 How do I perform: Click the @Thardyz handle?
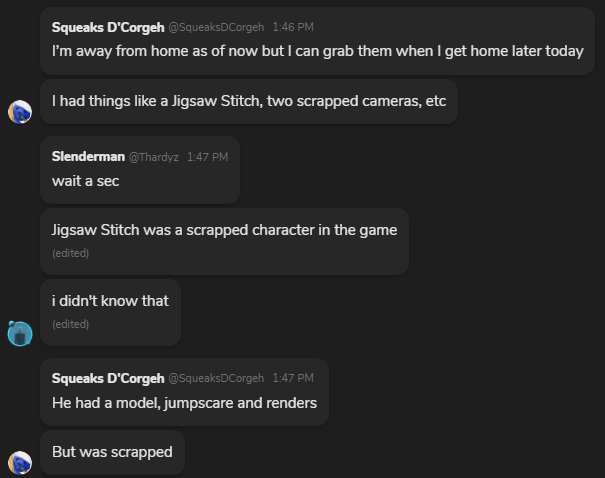[154, 157]
